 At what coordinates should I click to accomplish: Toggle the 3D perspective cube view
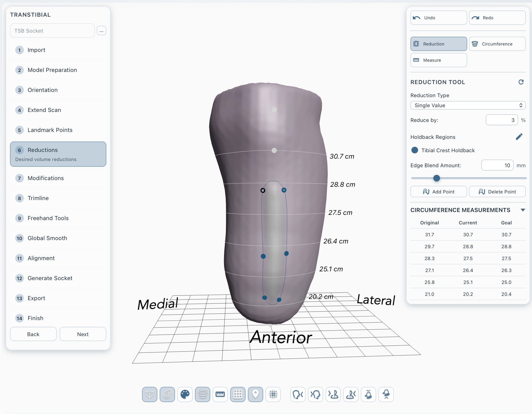click(x=149, y=394)
